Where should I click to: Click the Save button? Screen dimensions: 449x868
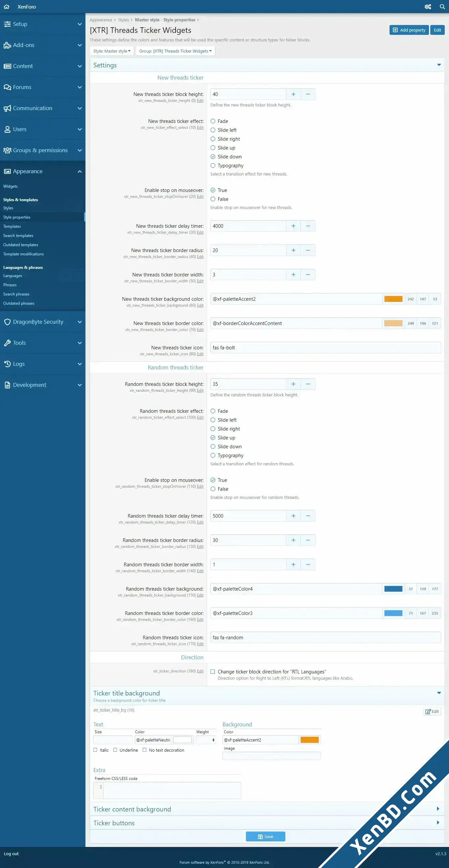pyautogui.click(x=266, y=837)
